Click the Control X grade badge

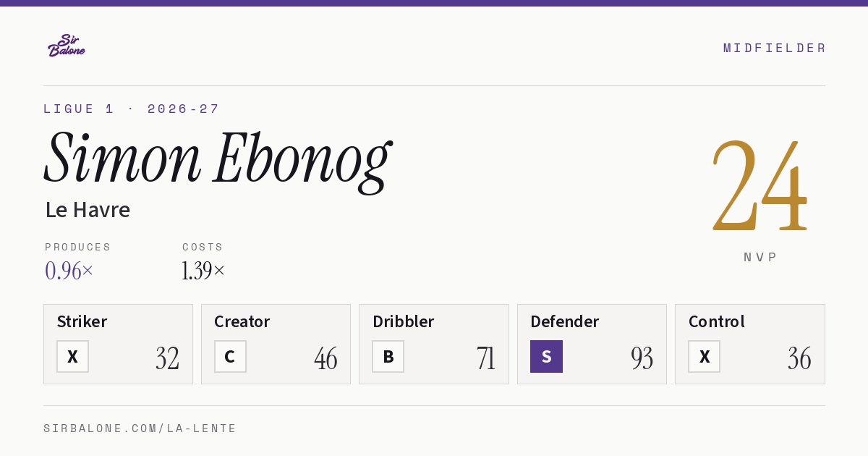(704, 356)
